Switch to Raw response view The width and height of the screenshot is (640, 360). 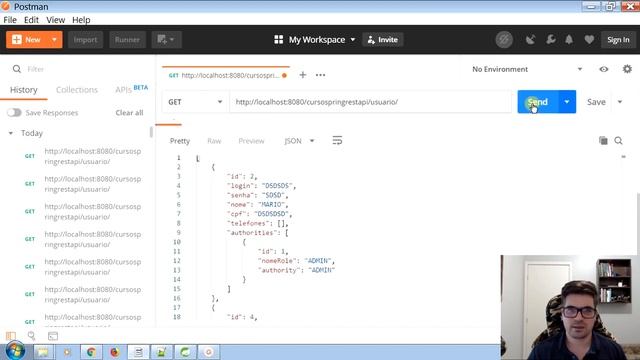tap(214, 141)
